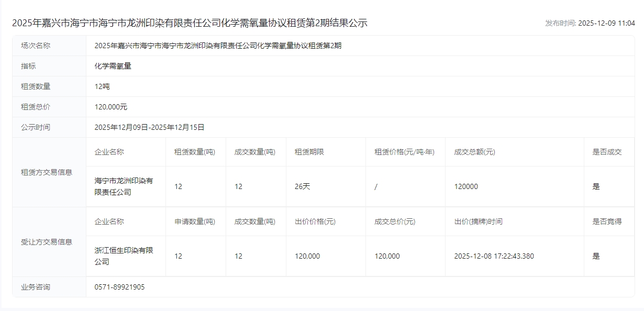Click the 是否成交 column header
This screenshot has height=311, width=644.
click(607, 152)
